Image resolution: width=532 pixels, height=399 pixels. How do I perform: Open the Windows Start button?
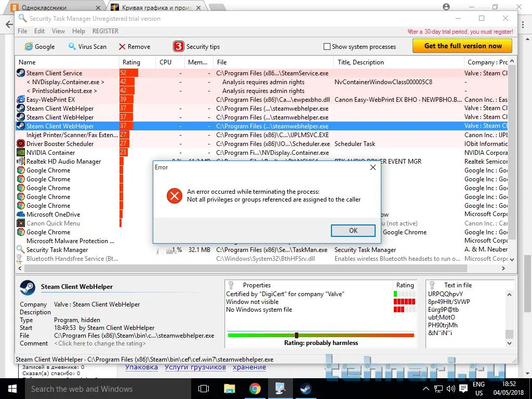coord(12,389)
